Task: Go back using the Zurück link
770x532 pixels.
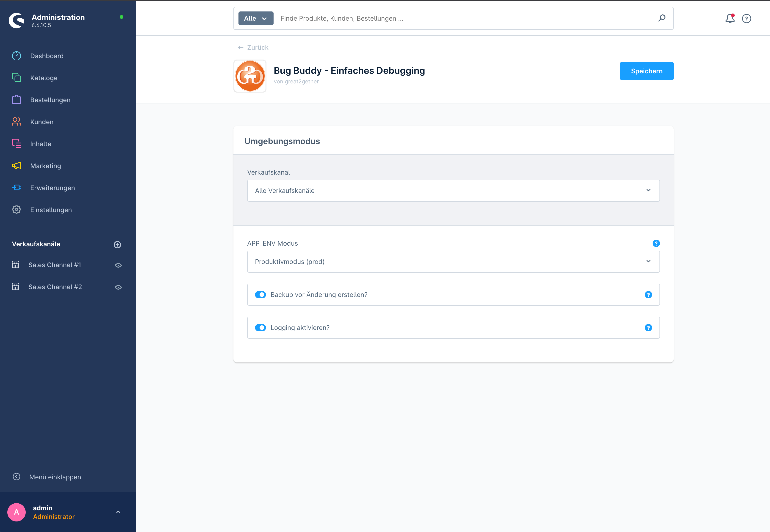Action: (x=253, y=47)
